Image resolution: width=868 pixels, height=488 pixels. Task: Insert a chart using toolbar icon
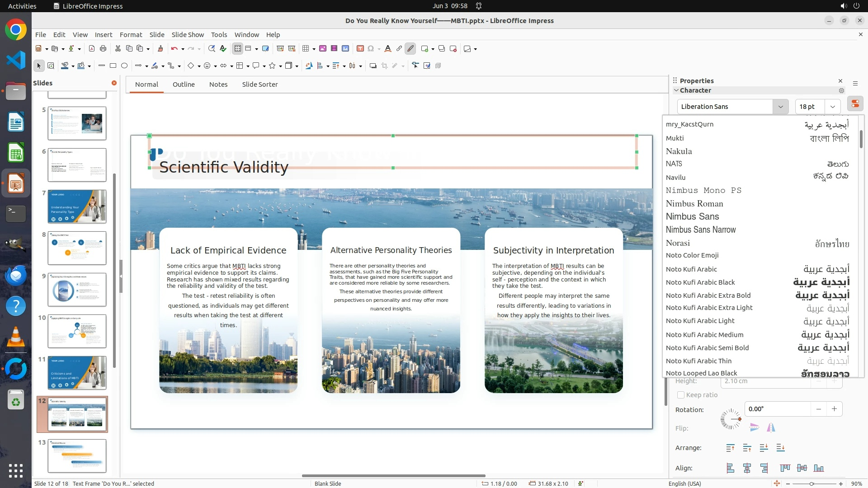tap(345, 49)
